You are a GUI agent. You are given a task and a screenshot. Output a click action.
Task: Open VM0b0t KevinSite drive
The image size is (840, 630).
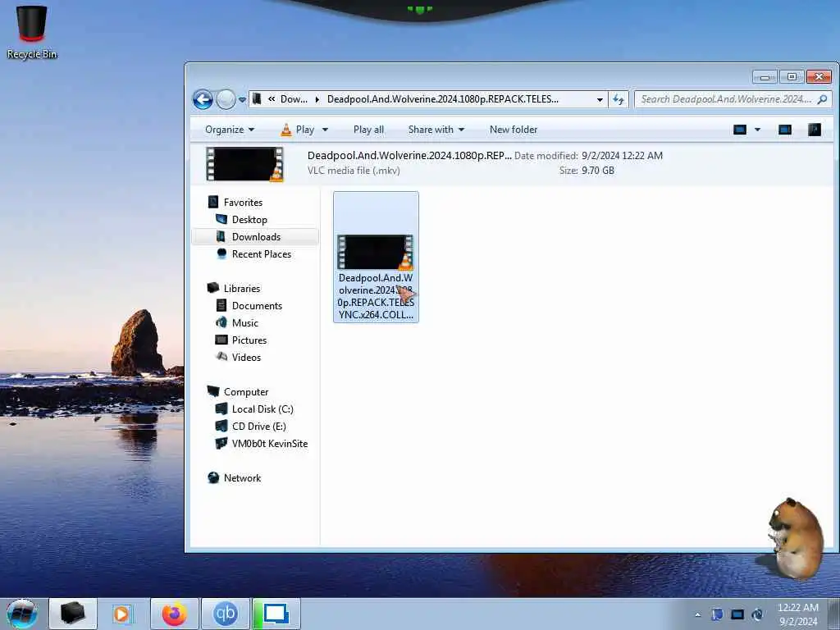coord(269,443)
